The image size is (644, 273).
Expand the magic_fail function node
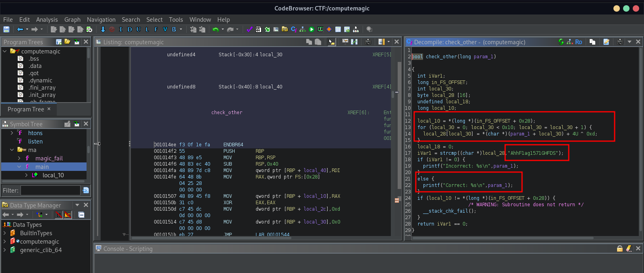19,158
